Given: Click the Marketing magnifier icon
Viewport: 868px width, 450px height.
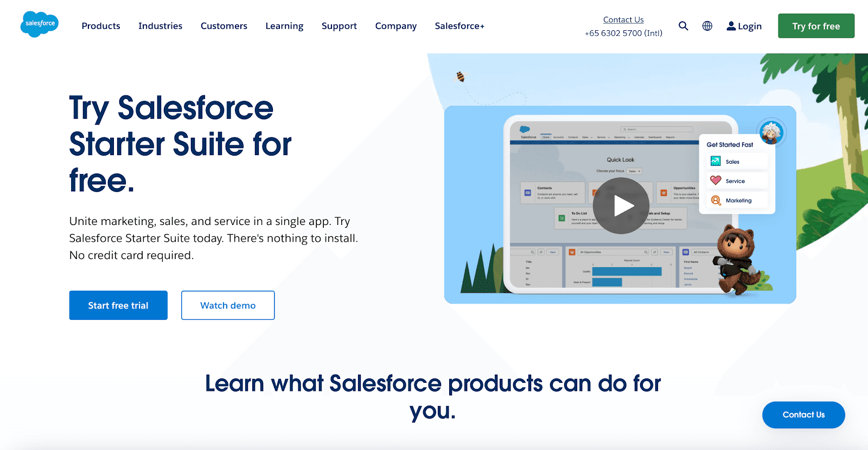Looking at the screenshot, I should [x=716, y=200].
